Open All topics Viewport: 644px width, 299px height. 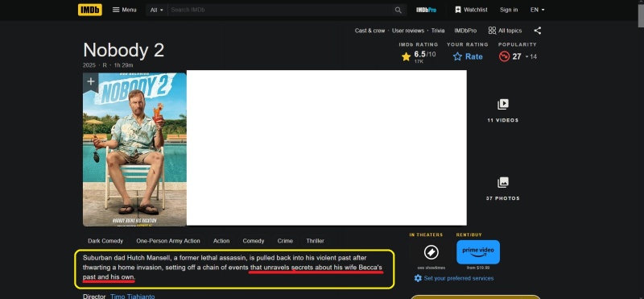(x=505, y=31)
